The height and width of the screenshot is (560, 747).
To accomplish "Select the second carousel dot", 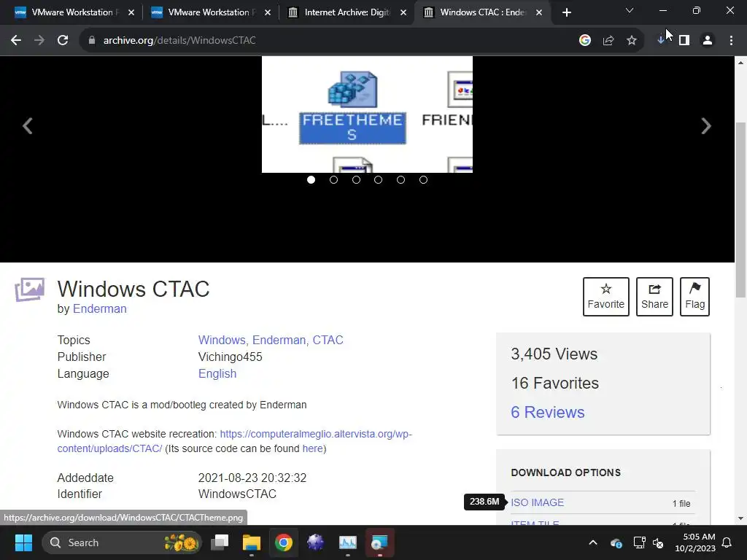I will 333,179.
